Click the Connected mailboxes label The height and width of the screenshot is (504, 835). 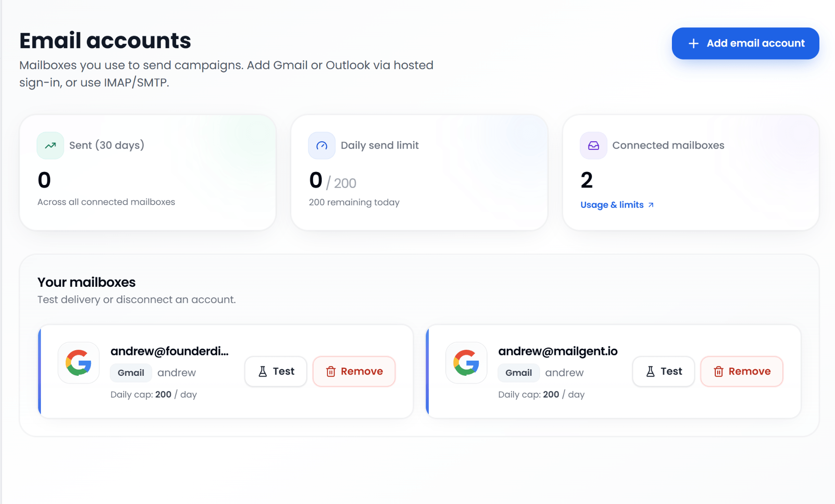(668, 146)
